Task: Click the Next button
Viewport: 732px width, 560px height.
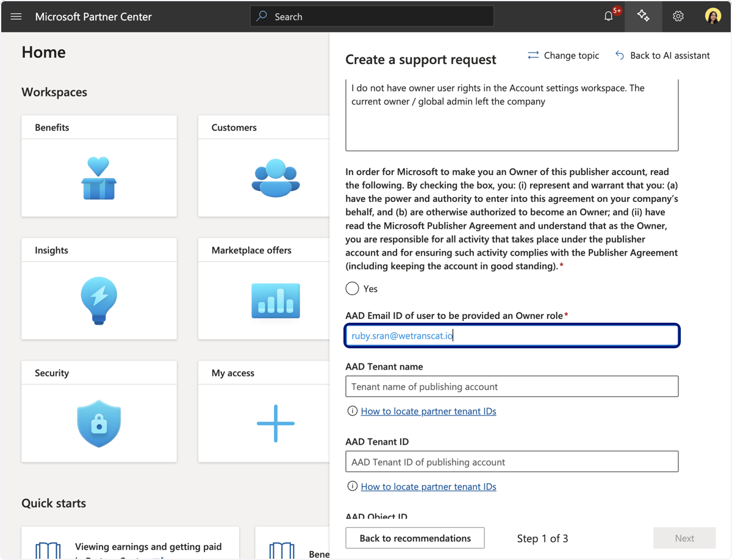Action: pyautogui.click(x=684, y=538)
